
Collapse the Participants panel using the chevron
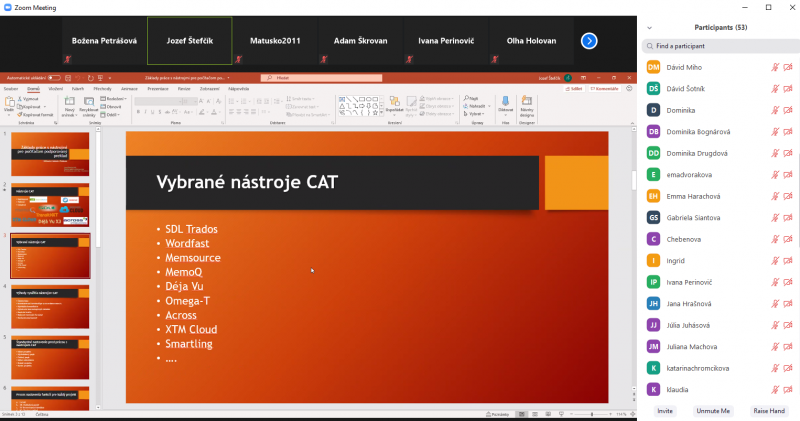[x=649, y=27]
